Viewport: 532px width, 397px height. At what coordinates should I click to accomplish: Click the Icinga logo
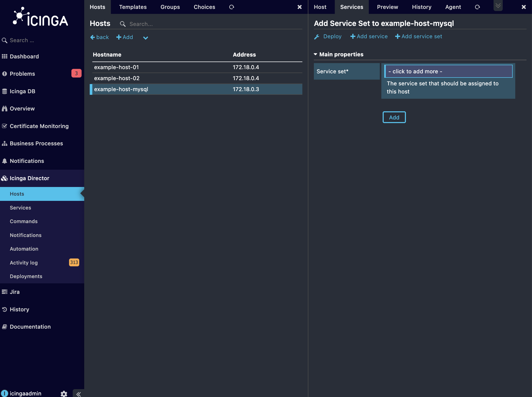(41, 17)
